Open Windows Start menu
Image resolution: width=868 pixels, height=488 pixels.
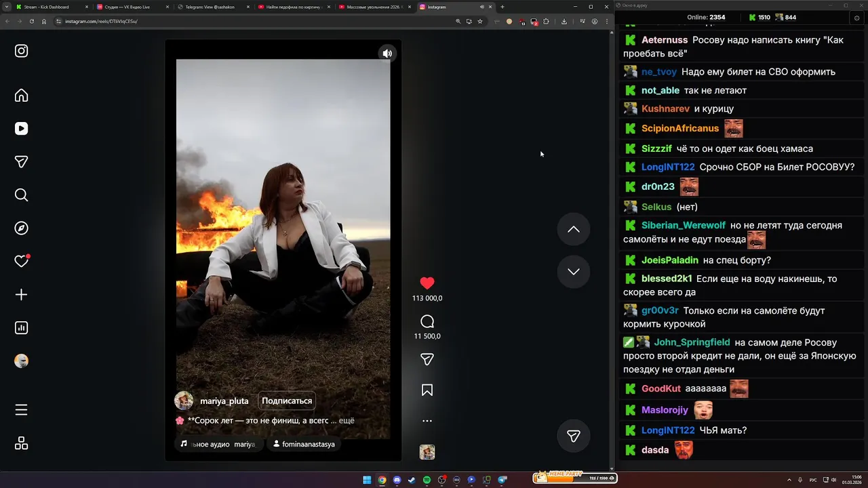coord(367,480)
